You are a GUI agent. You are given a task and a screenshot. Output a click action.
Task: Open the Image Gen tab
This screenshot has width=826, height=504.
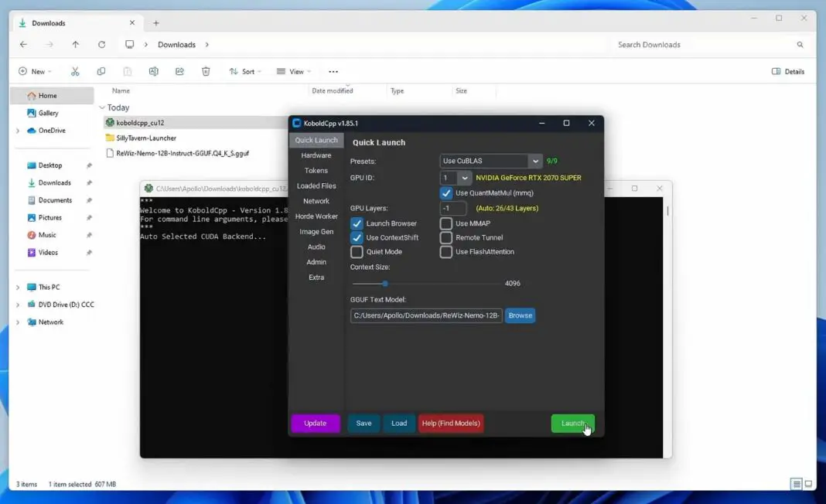tap(316, 232)
